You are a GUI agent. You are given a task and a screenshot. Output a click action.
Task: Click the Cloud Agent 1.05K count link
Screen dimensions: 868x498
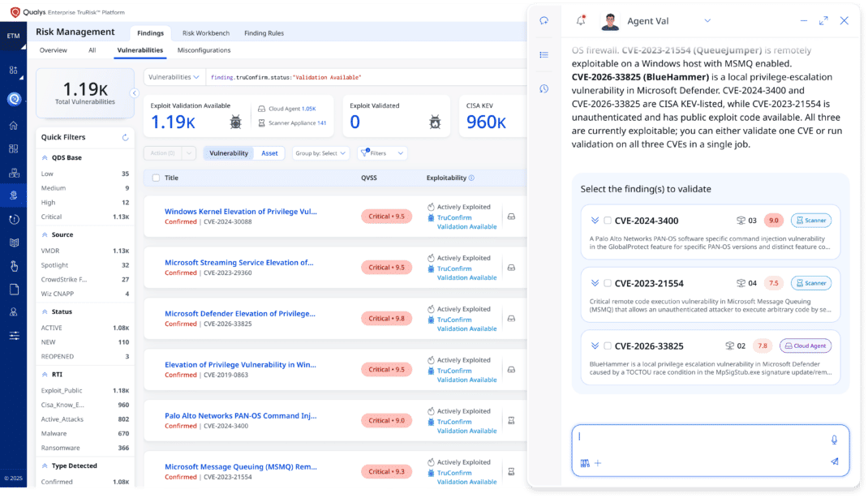coord(308,109)
